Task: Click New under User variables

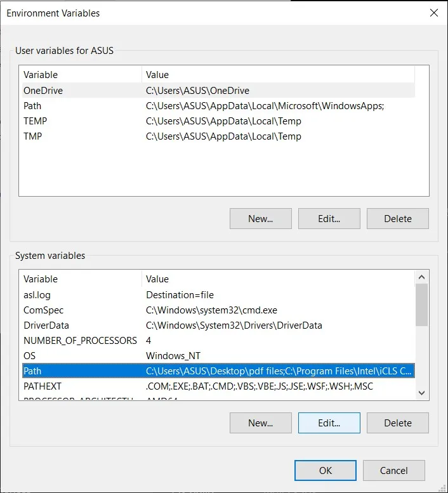Action: click(x=260, y=218)
